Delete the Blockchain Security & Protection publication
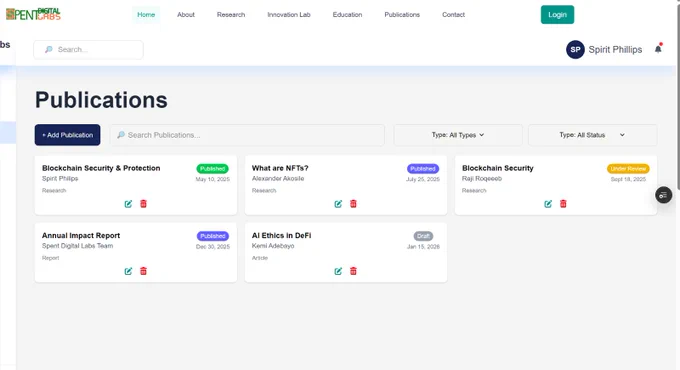Viewport: 680px width, 370px height. (x=144, y=204)
